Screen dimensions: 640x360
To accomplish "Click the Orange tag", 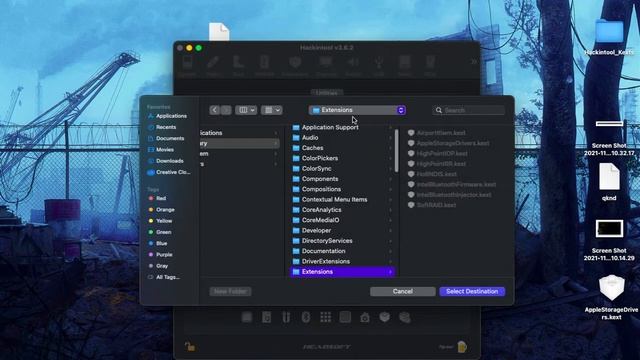I will 162,209.
